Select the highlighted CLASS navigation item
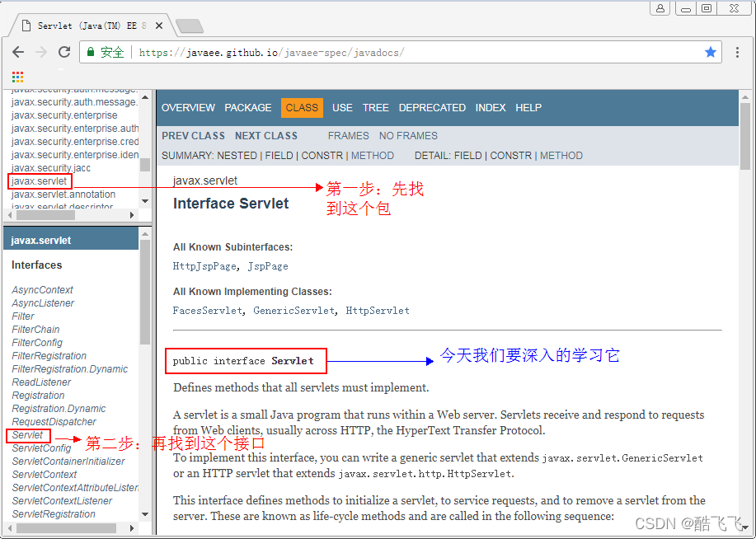Viewport: 756px width, 539px height. [x=302, y=107]
